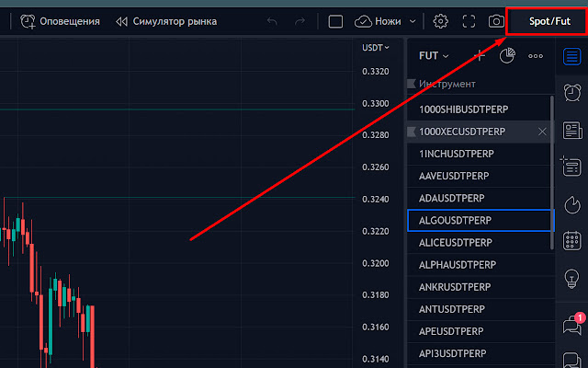Open the hotlists flame sidebar icon
The image size is (588, 368).
572,204
